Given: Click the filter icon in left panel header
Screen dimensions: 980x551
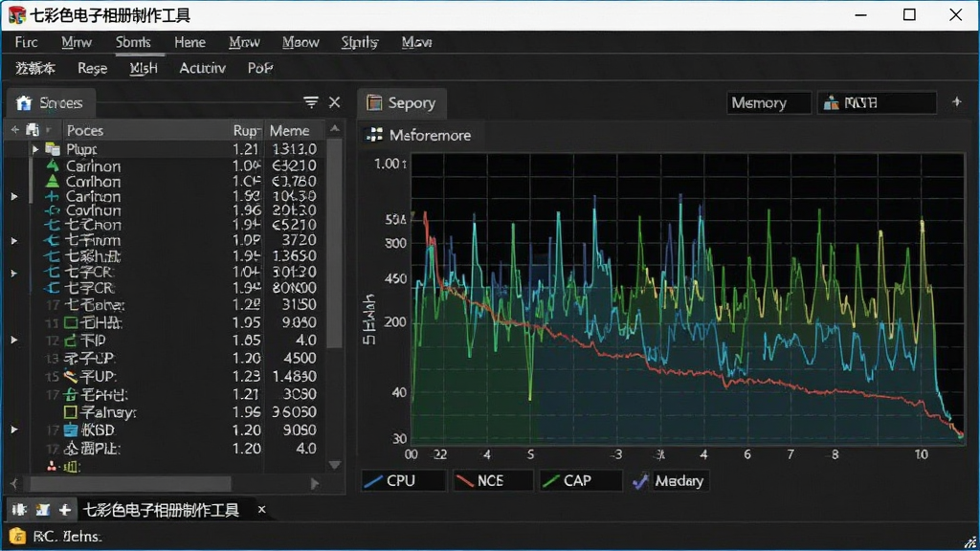Looking at the screenshot, I should pyautogui.click(x=311, y=101).
